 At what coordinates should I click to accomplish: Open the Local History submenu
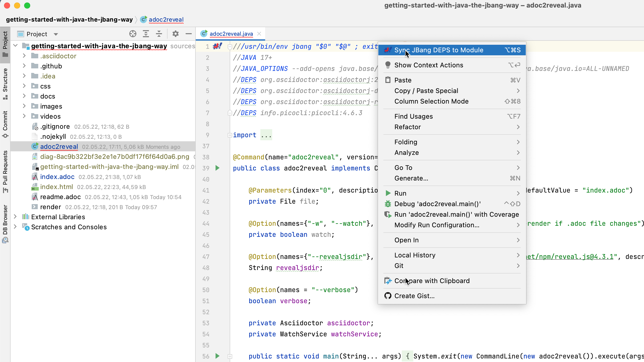click(x=452, y=255)
